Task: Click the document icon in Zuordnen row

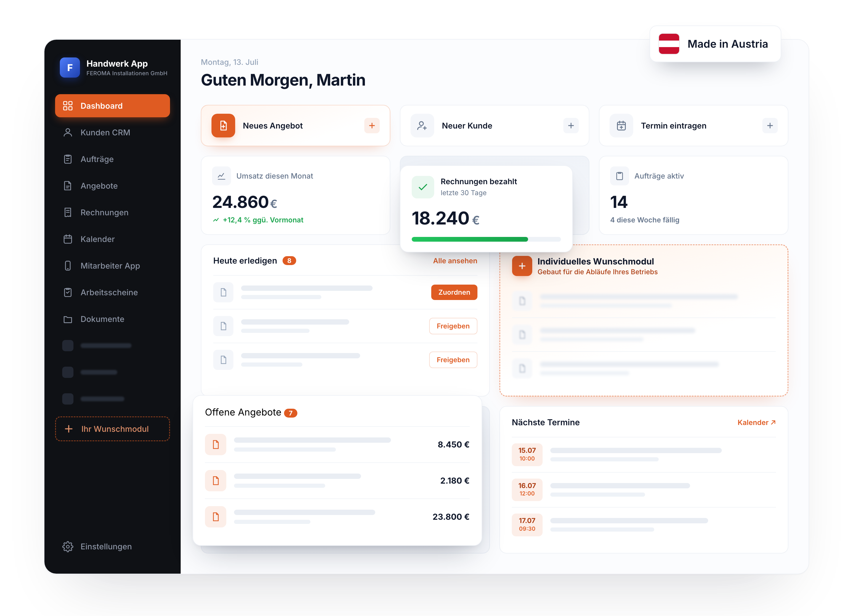Action: 223,292
